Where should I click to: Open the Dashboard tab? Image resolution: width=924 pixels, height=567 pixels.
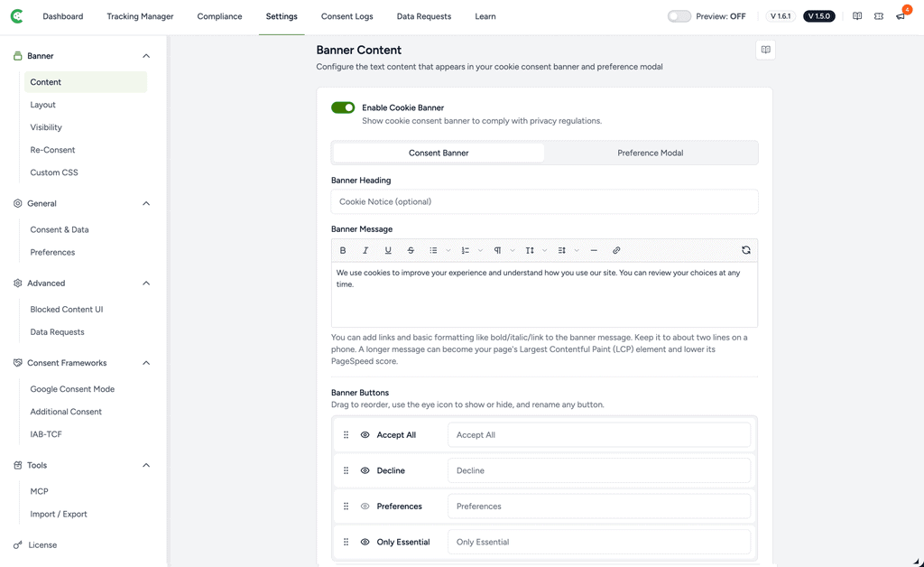[x=63, y=16]
